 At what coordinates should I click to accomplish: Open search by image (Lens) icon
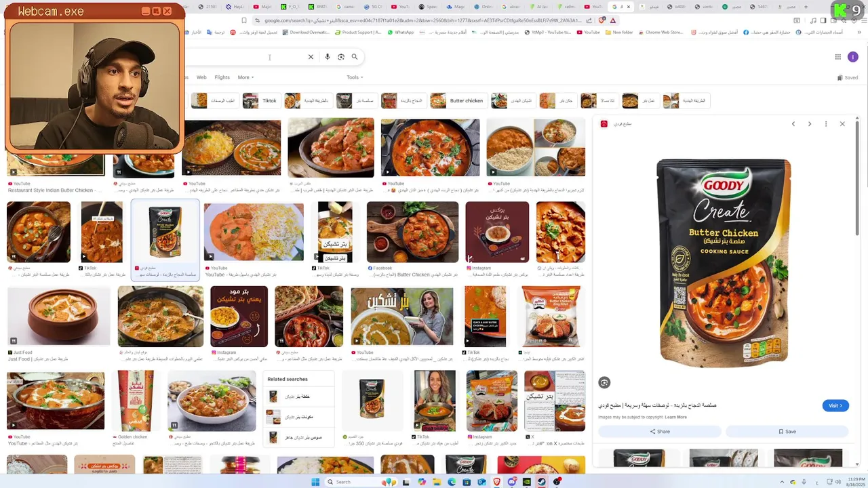(341, 57)
